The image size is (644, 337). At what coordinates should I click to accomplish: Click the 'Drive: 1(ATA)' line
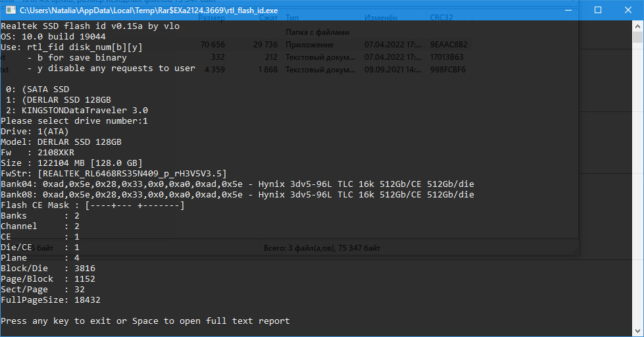[x=34, y=132]
